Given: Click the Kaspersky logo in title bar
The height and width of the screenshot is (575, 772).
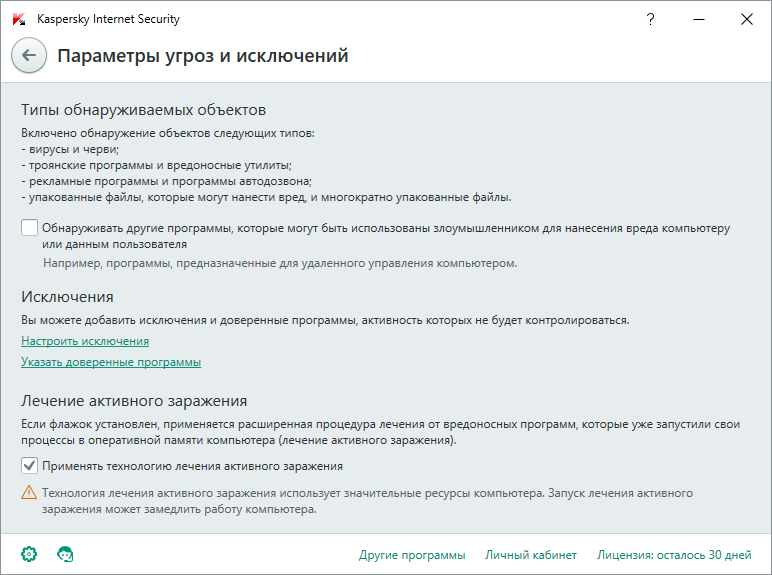Looking at the screenshot, I should [x=19, y=19].
